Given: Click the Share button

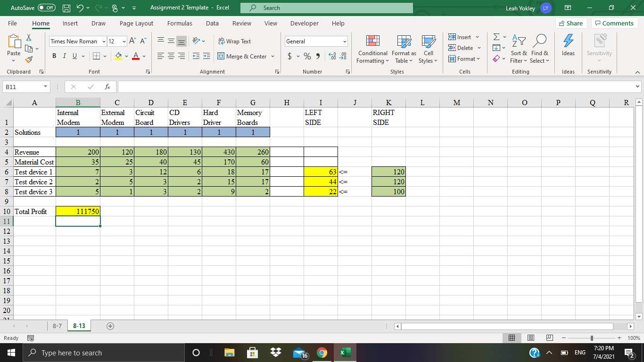Looking at the screenshot, I should [x=572, y=24].
